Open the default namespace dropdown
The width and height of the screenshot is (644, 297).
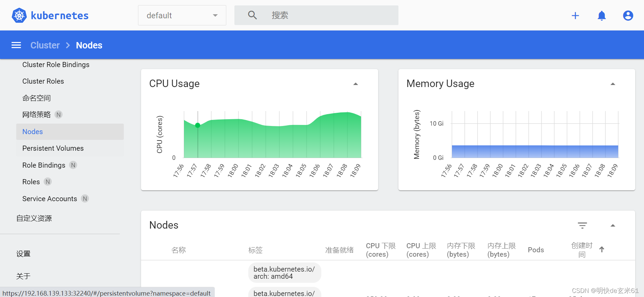[x=182, y=15]
